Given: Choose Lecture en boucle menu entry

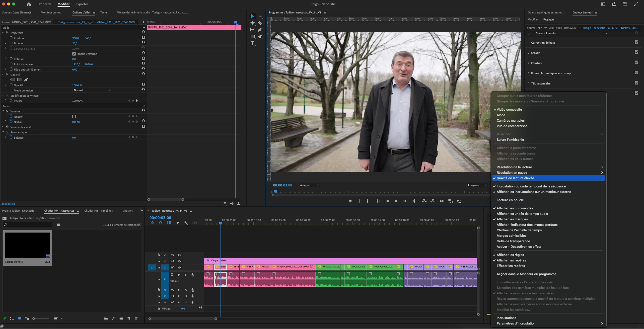Looking at the screenshot, I should point(510,200).
